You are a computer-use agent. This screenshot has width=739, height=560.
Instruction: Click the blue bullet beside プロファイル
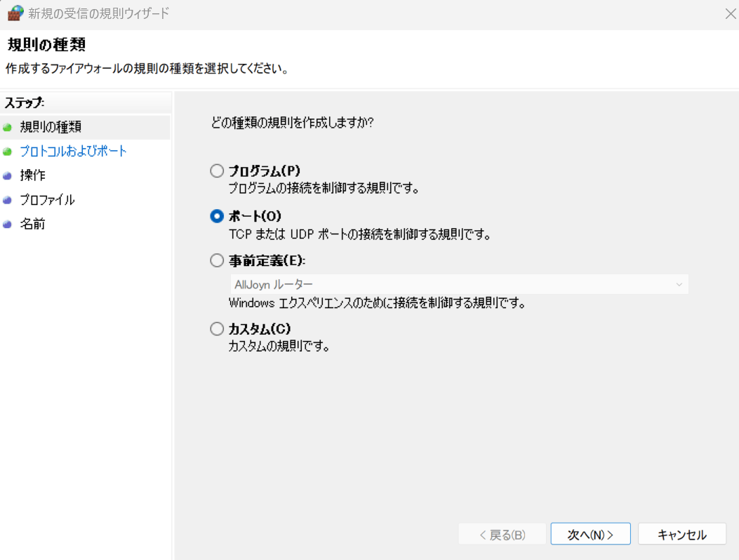7,200
